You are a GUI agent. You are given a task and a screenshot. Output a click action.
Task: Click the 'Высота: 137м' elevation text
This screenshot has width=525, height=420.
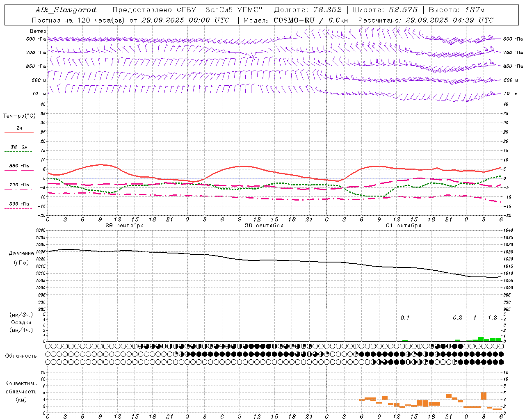coord(457,10)
